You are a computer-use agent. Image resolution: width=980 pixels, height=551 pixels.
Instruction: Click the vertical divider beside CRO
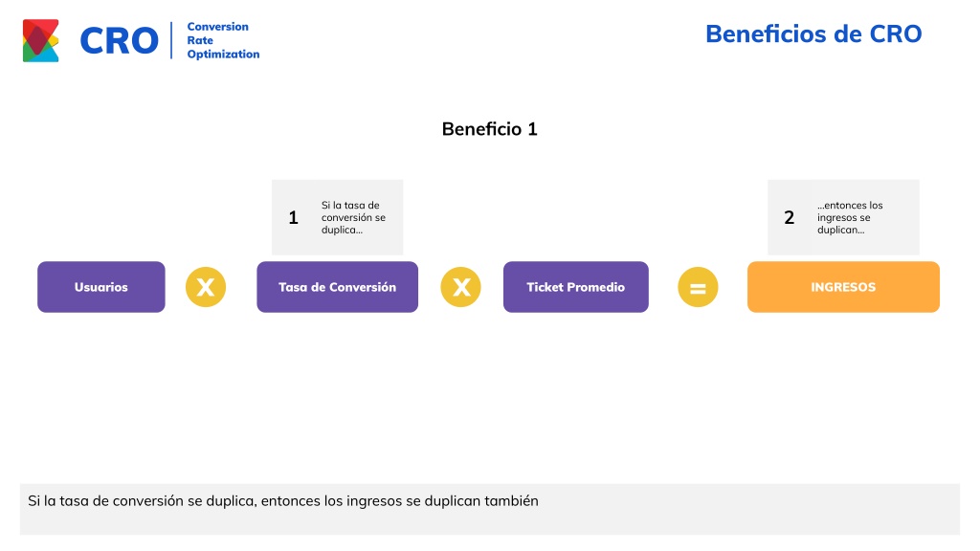[x=171, y=40]
